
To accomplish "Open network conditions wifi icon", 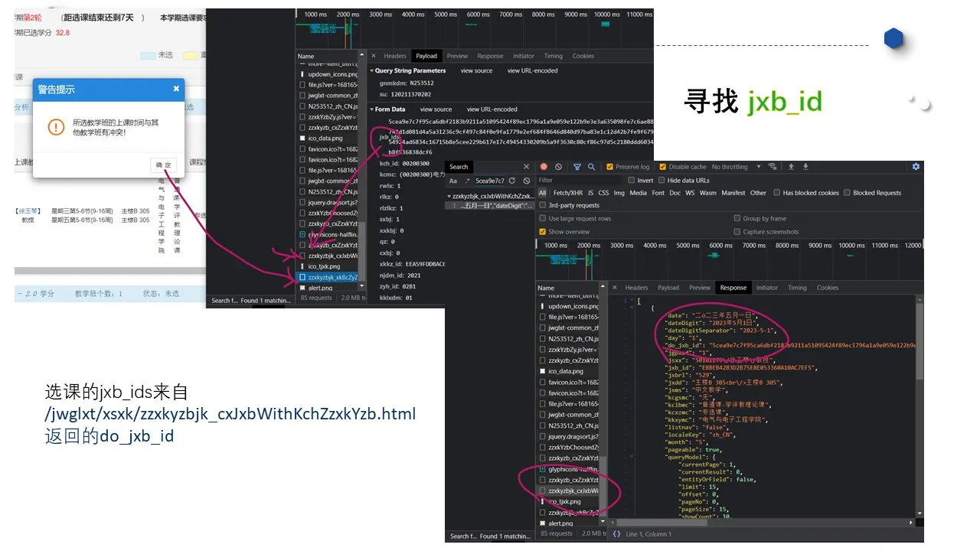I will (x=772, y=167).
